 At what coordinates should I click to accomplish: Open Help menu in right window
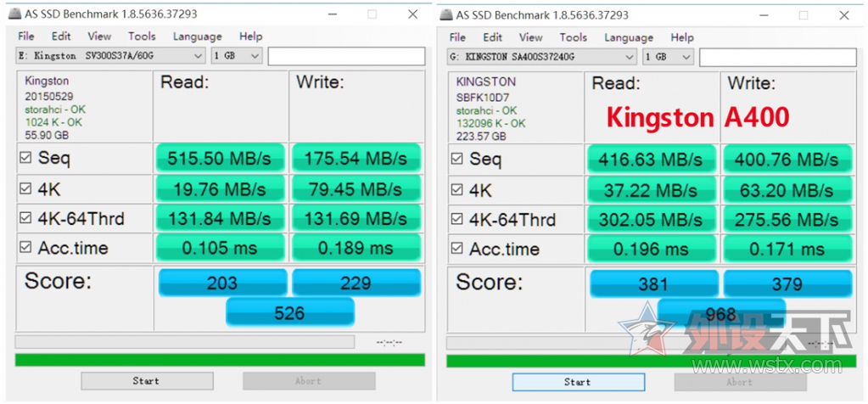[x=681, y=37]
